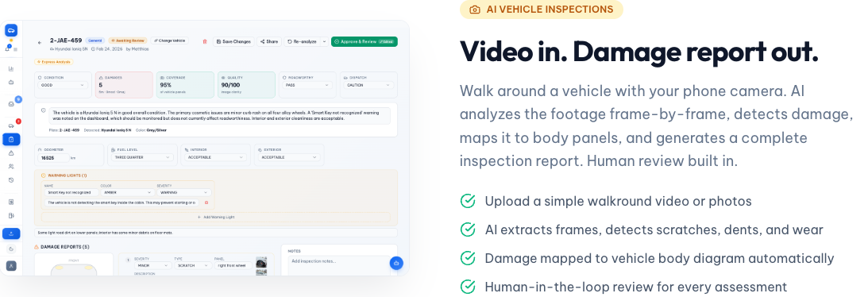Click the 'Some light road dirt' comment field
The height and width of the screenshot is (297, 868).
tap(216, 233)
